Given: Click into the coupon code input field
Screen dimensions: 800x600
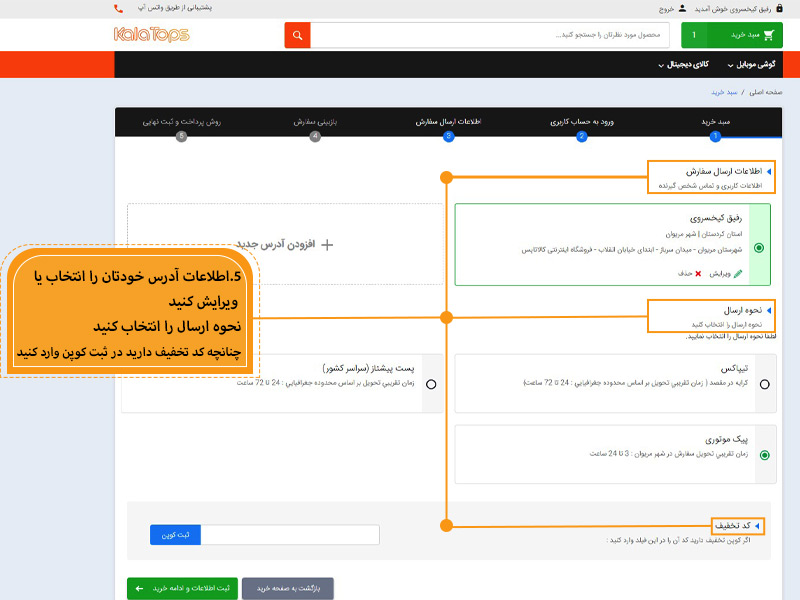Looking at the screenshot, I should coord(290,535).
